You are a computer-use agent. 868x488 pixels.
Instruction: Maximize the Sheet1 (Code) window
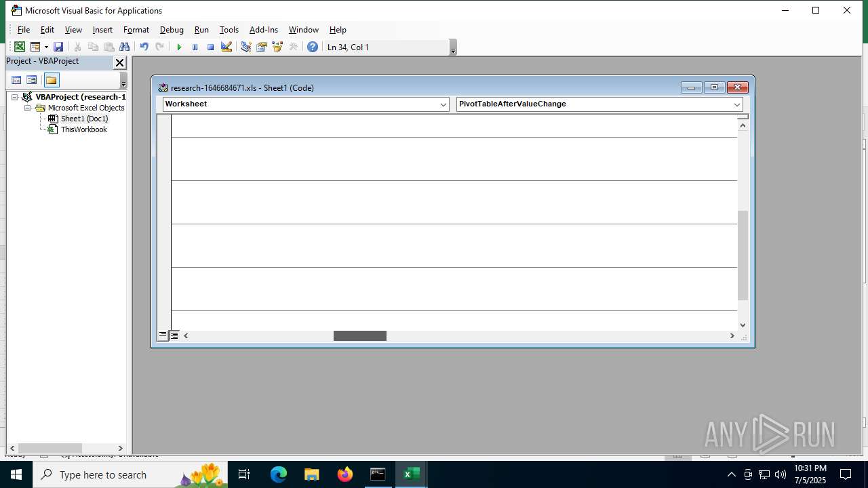coord(714,87)
